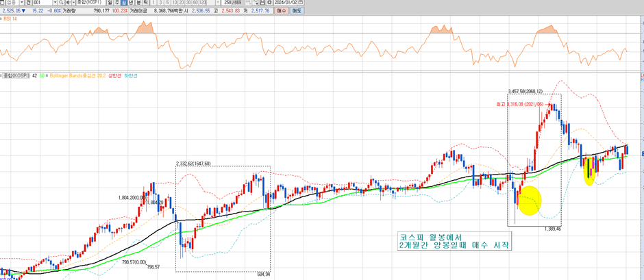644x280 pixels.
Task: Click the 3,457.58(2068.12) range label
Action: [525, 91]
